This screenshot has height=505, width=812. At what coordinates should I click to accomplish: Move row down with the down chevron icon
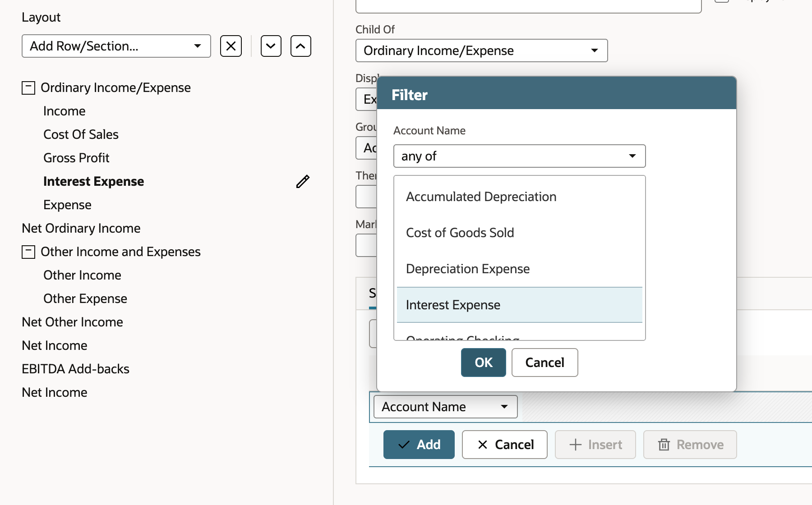[x=271, y=46]
